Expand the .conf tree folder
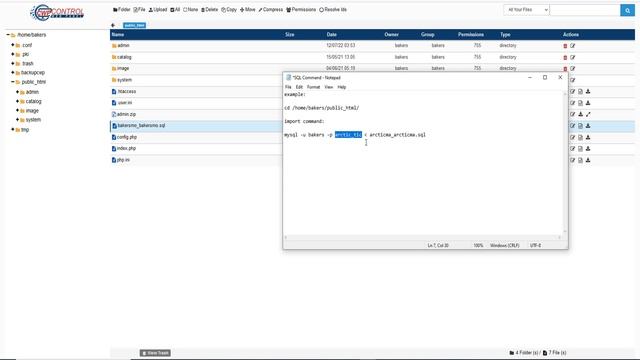This screenshot has width=640, height=360. [13, 45]
